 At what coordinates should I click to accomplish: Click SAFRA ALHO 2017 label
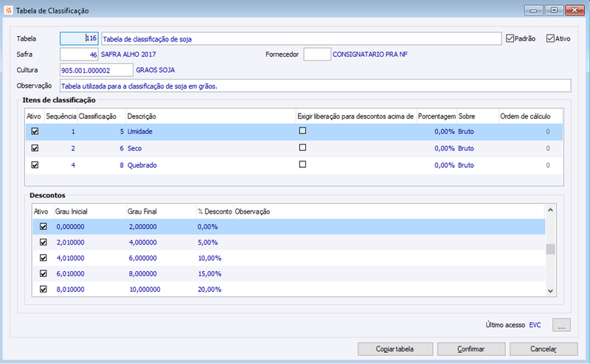(128, 55)
